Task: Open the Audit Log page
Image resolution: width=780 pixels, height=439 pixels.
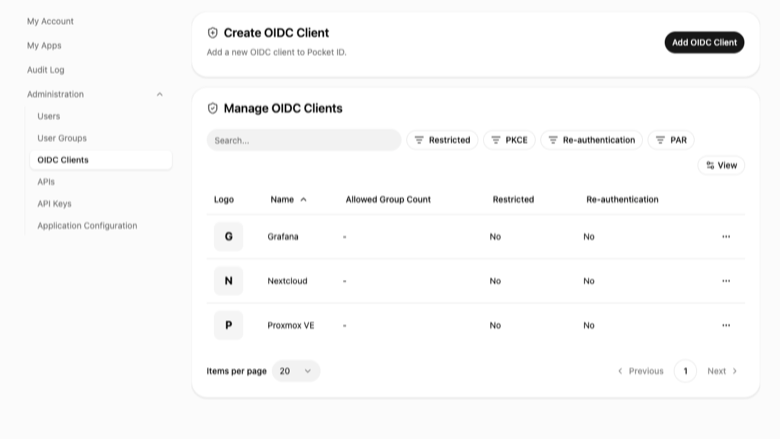Action: 46,70
